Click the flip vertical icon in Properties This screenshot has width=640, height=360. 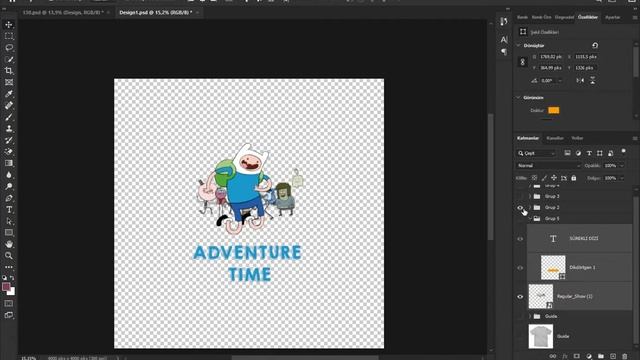tap(592, 80)
